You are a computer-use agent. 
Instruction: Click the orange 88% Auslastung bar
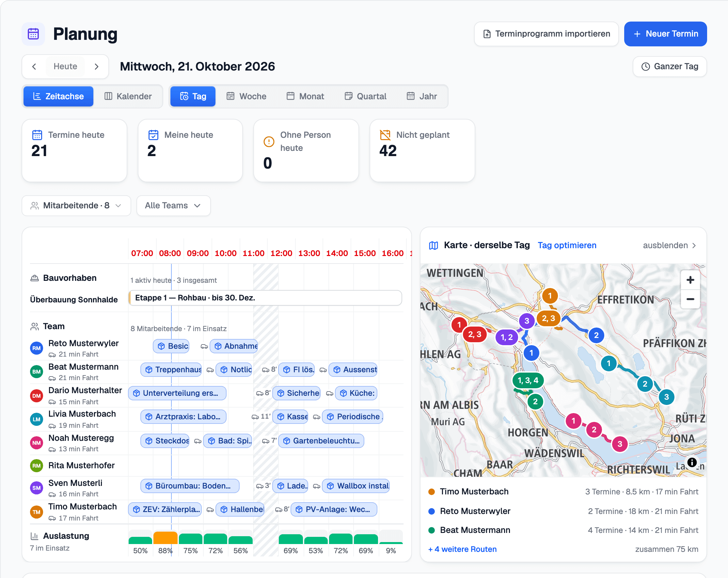(x=165, y=538)
